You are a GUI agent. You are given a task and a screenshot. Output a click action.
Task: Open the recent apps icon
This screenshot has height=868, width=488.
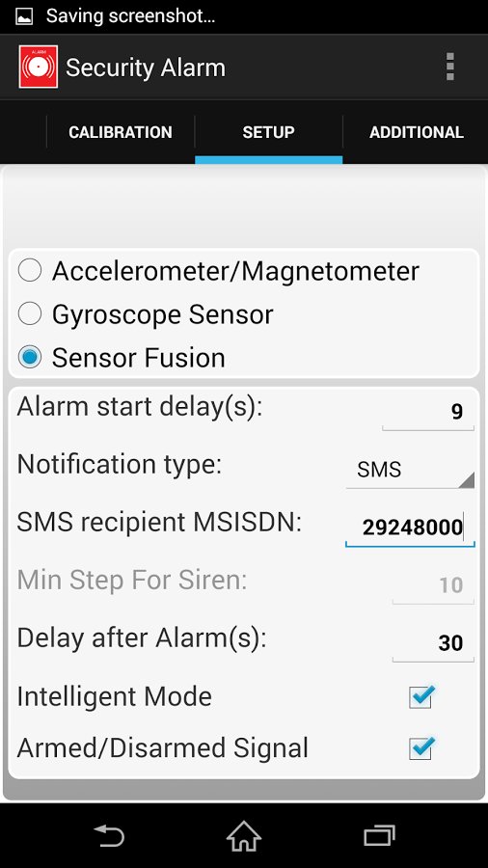(379, 835)
